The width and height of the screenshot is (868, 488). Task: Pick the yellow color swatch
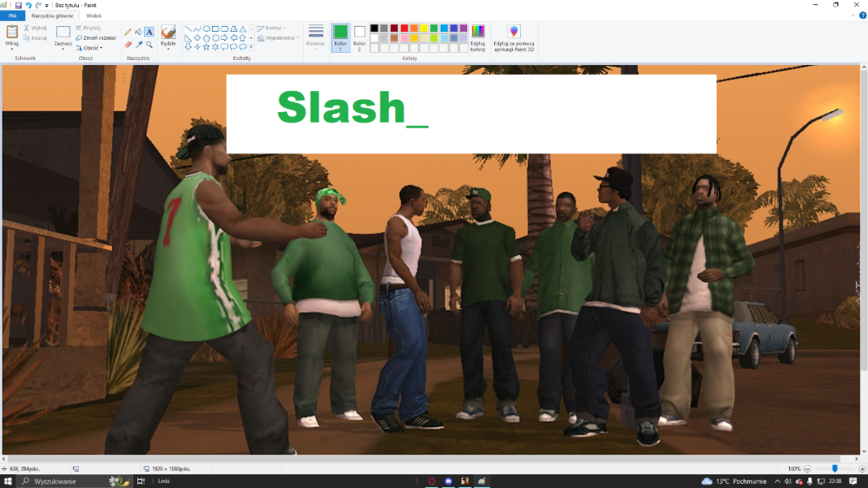coord(424,29)
